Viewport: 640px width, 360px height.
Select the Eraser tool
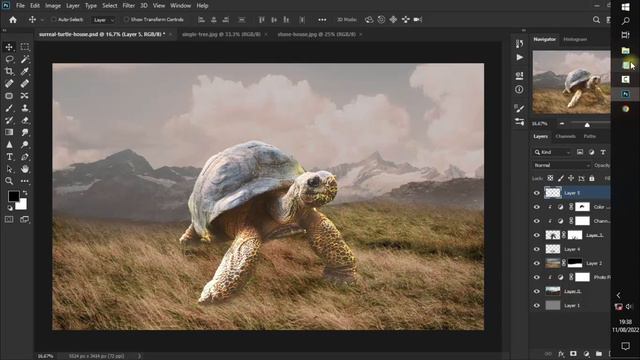point(25,120)
